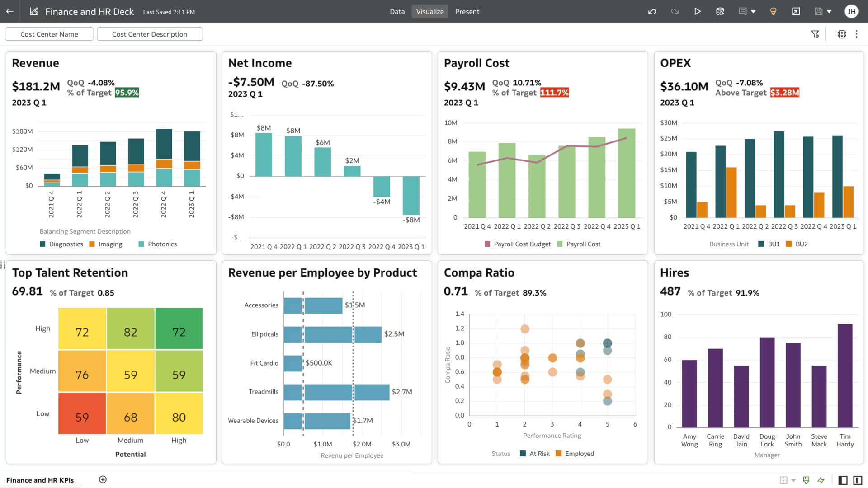868x488 pixels.
Task: Click the Finance and HR KPIs tab
Action: click(x=40, y=479)
